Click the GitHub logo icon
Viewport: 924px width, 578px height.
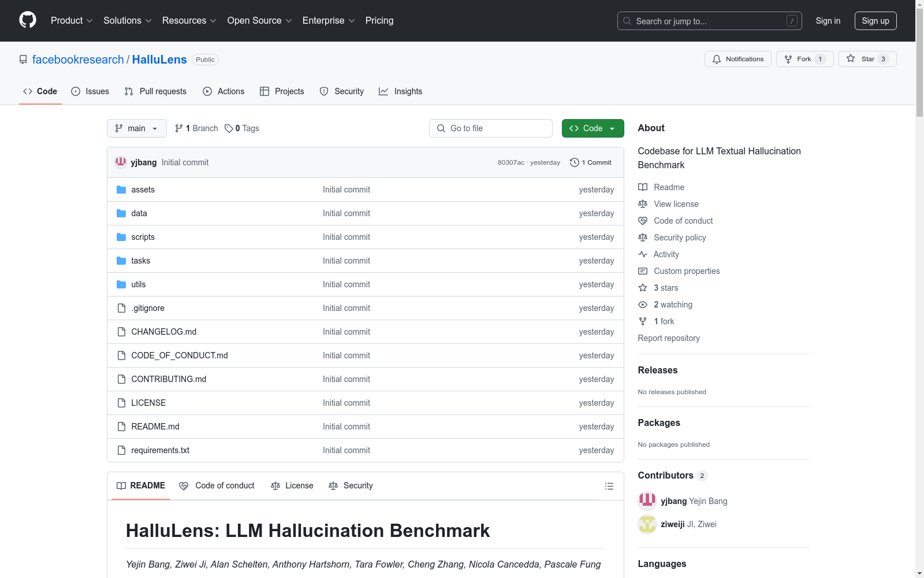28,20
